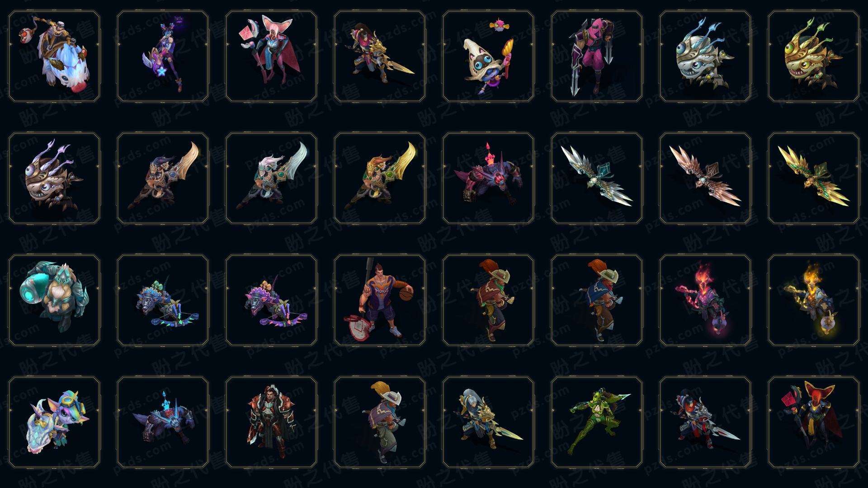Pick the teal round armored robot skin

tap(54, 300)
